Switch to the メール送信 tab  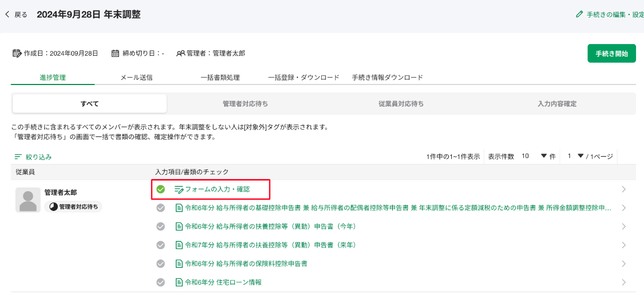pyautogui.click(x=136, y=78)
